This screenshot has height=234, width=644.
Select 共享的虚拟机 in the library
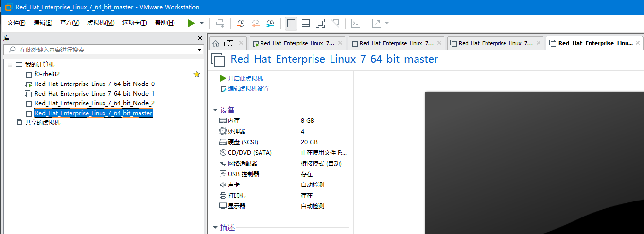(x=43, y=123)
